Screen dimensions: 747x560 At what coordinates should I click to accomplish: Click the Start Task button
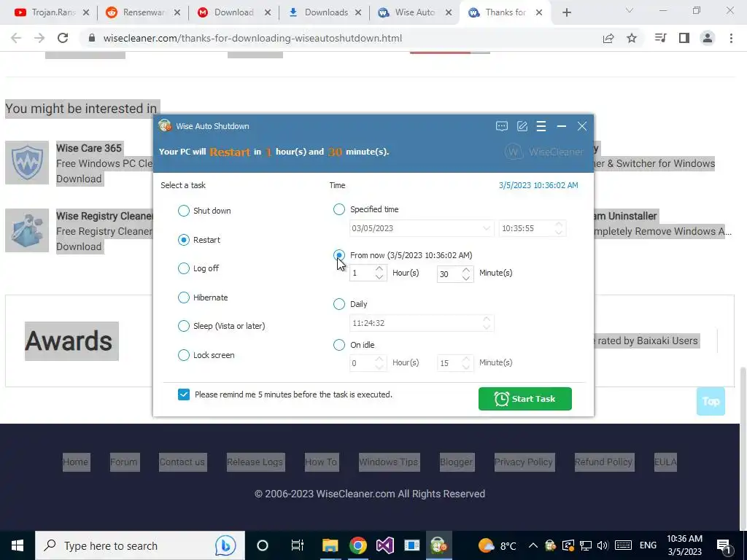525,399
